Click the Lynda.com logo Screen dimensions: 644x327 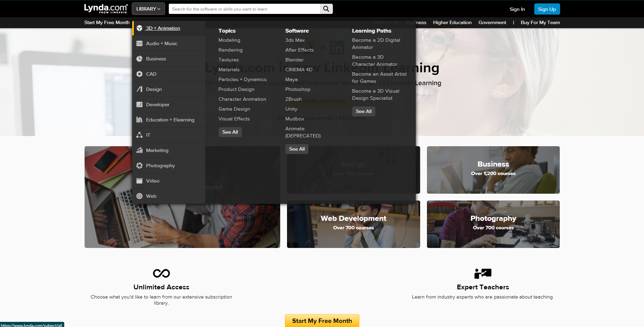[106, 8]
